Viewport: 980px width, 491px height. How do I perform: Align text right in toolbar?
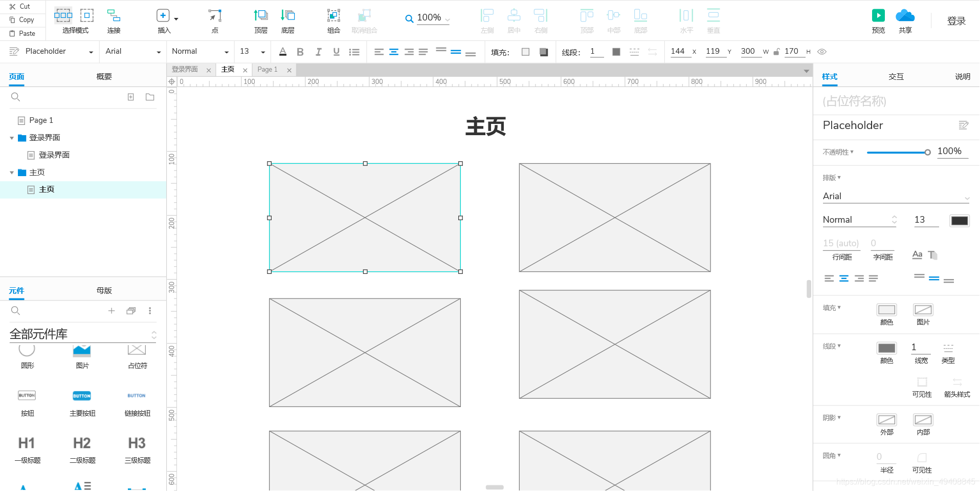click(x=409, y=52)
